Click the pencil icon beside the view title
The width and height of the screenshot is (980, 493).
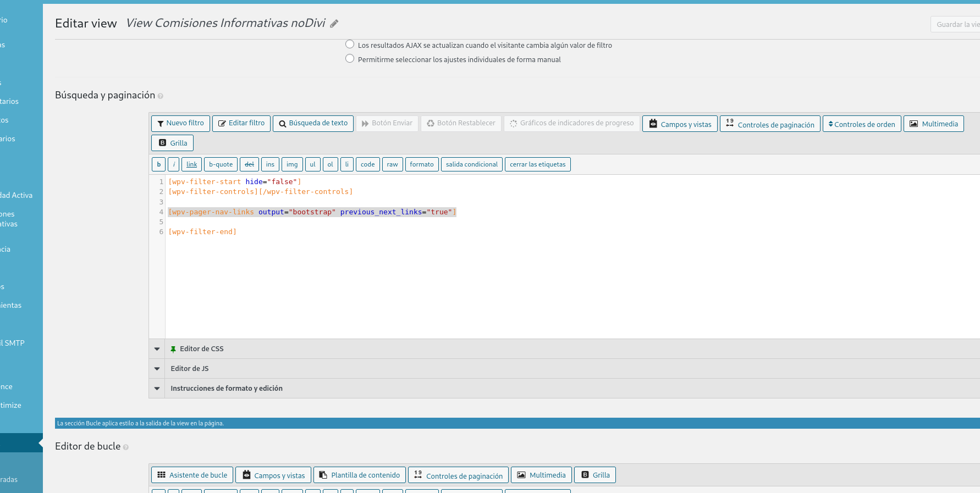334,24
